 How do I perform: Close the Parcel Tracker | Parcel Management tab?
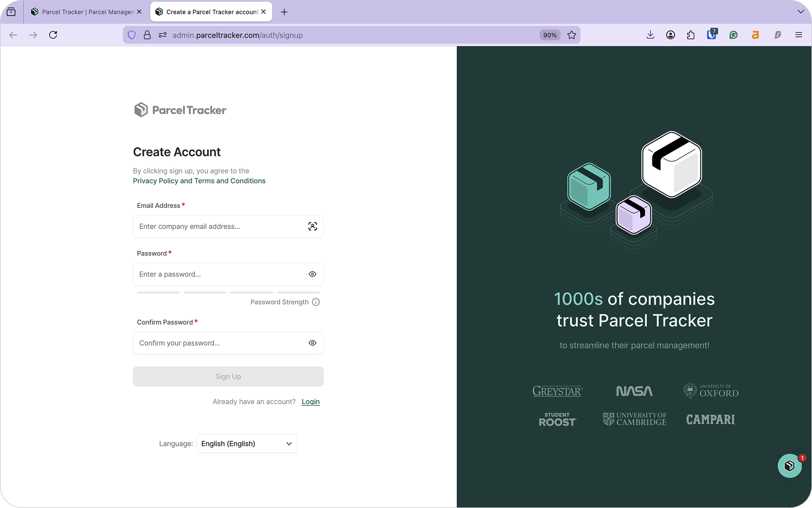(139, 12)
